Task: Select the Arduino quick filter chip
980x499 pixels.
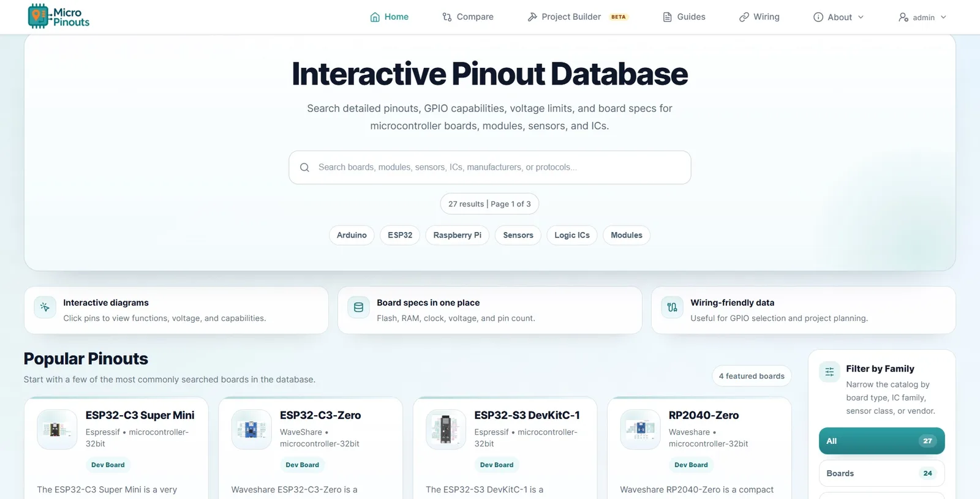Action: pyautogui.click(x=352, y=235)
